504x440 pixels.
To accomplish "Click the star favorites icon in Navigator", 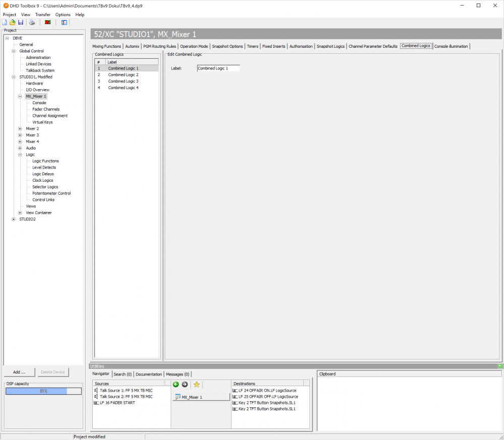I will [x=196, y=384].
